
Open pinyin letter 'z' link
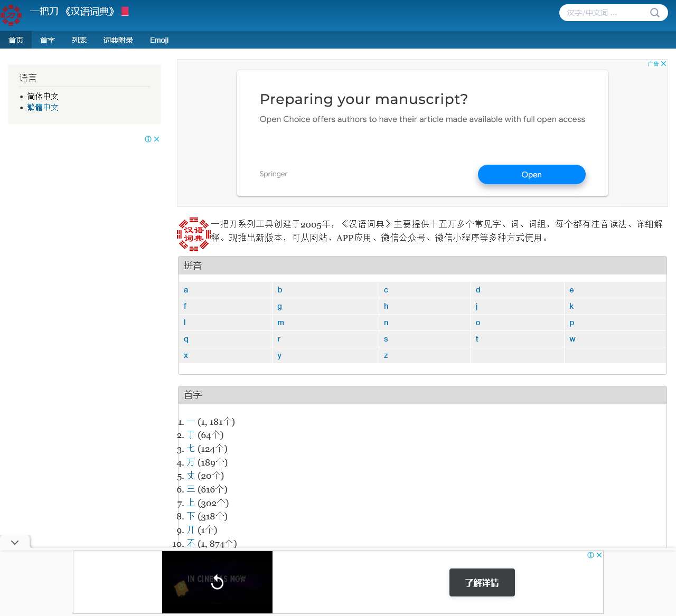(x=386, y=355)
